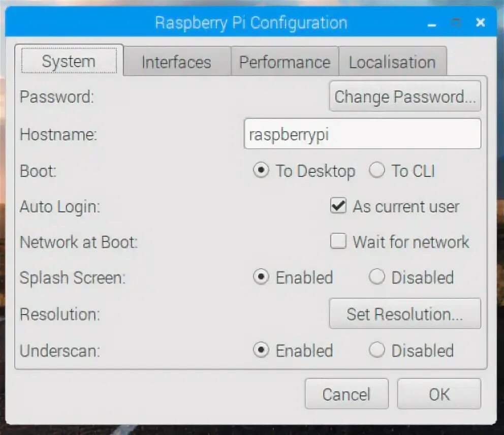Switch to the Localisation tab
504x435 pixels.
tap(392, 61)
